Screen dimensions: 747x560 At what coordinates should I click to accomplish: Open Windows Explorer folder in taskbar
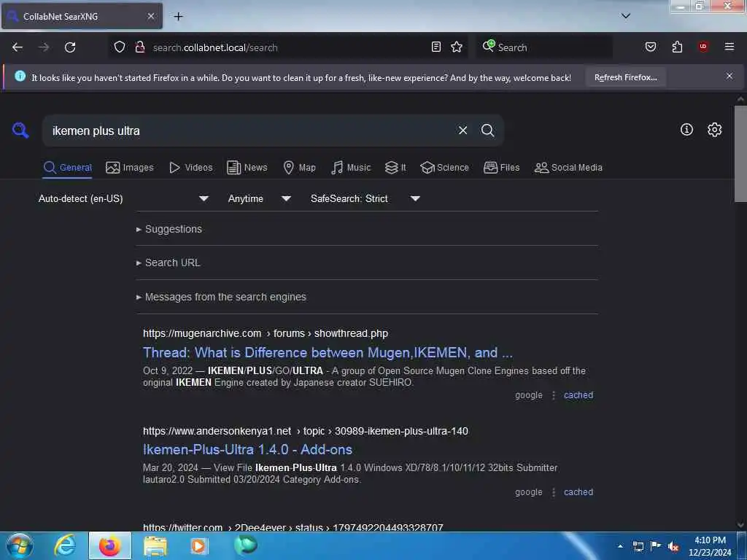coord(155,545)
